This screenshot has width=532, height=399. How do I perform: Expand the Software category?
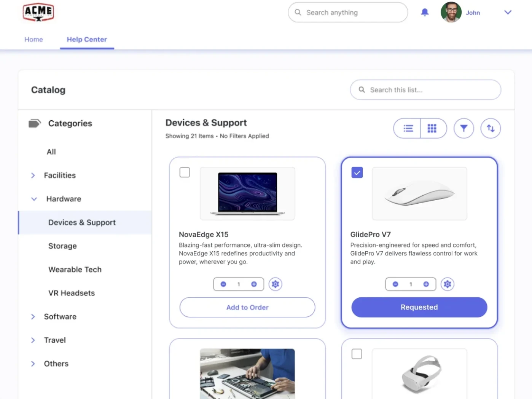[x=33, y=317]
